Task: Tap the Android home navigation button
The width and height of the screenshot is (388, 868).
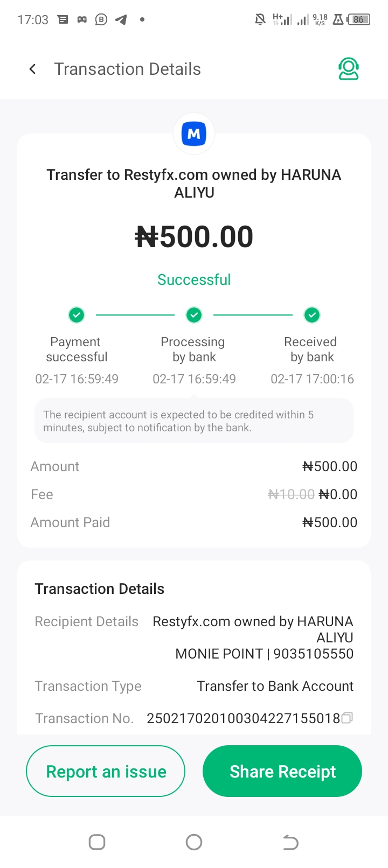Action: (194, 842)
